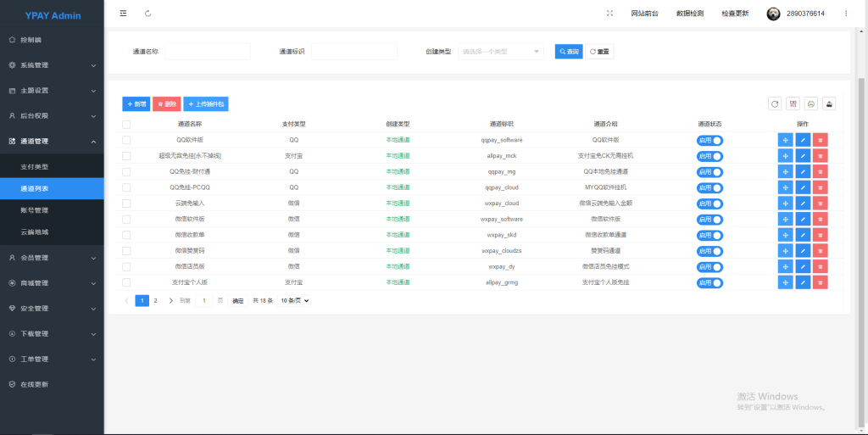Click the move icon for wxpay_cloudzs row
This screenshot has height=435, width=868.
(x=785, y=251)
